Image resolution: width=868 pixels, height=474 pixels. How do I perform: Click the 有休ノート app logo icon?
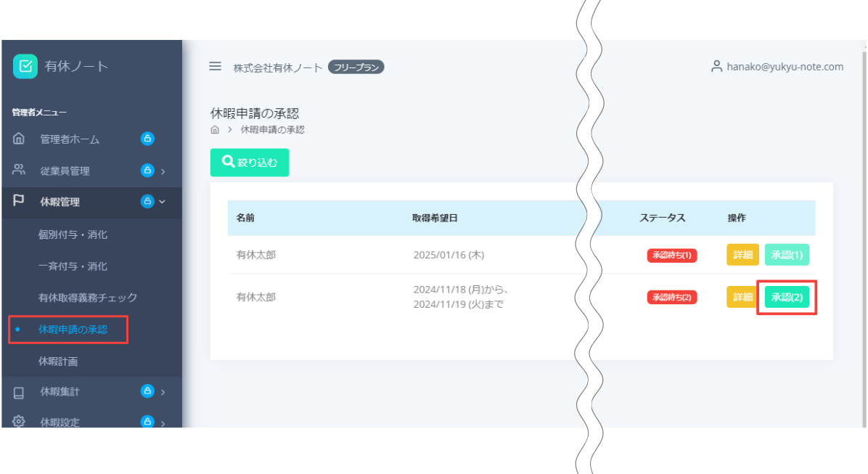(25, 66)
